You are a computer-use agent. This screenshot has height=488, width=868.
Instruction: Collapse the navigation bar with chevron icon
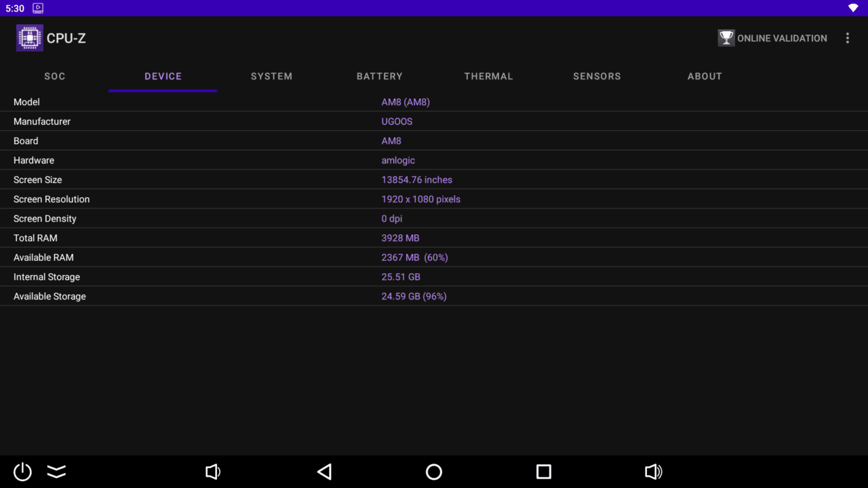point(56,472)
